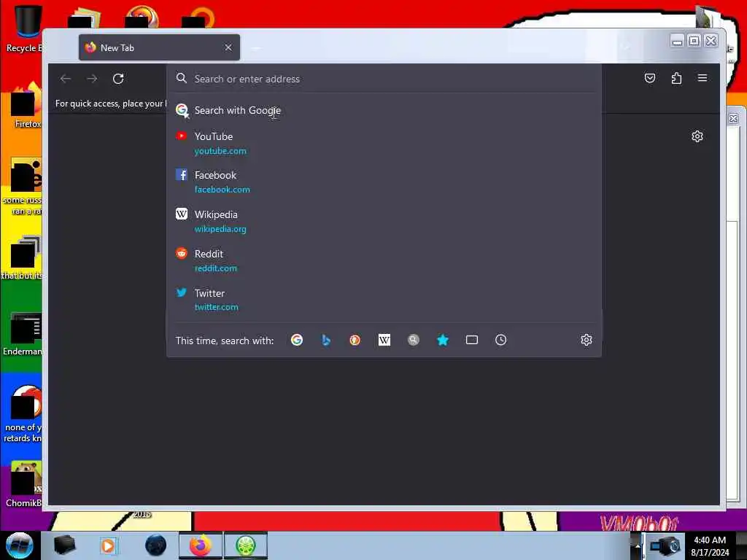The image size is (747, 560).
Task: Click the wikipedia.org URL text
Action: pos(220,229)
